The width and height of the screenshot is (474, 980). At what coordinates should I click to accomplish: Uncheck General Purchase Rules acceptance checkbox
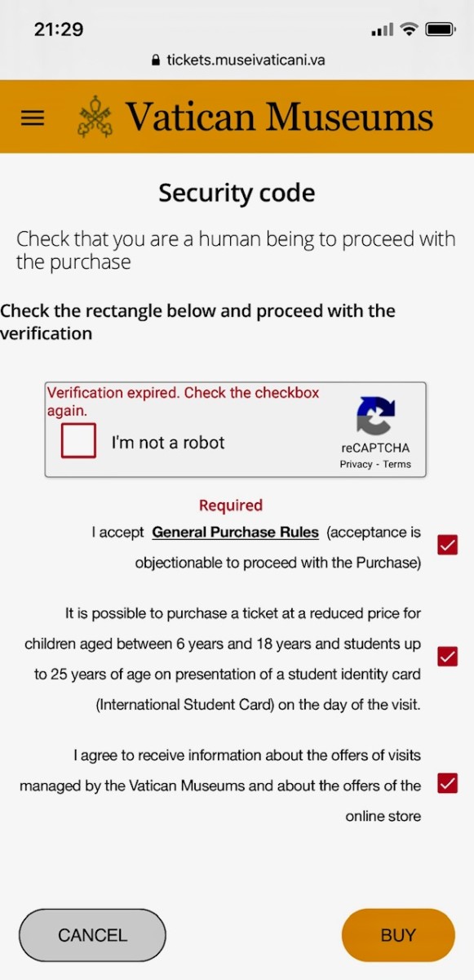(447, 545)
